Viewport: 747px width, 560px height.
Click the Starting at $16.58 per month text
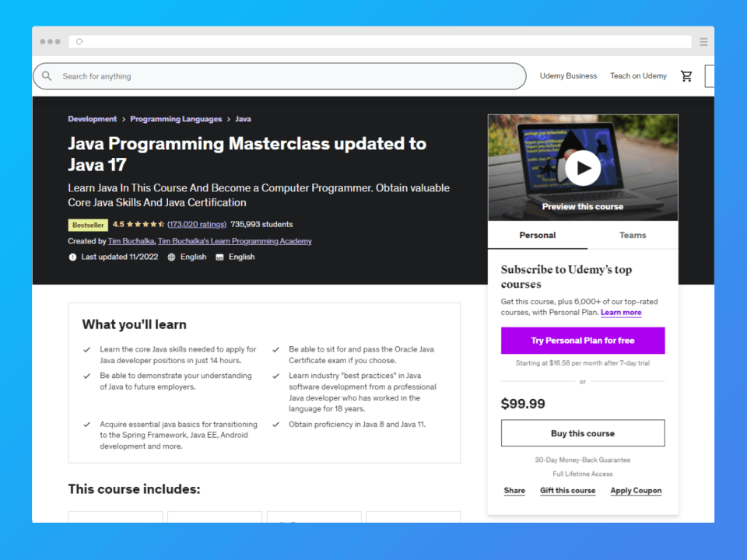[583, 363]
